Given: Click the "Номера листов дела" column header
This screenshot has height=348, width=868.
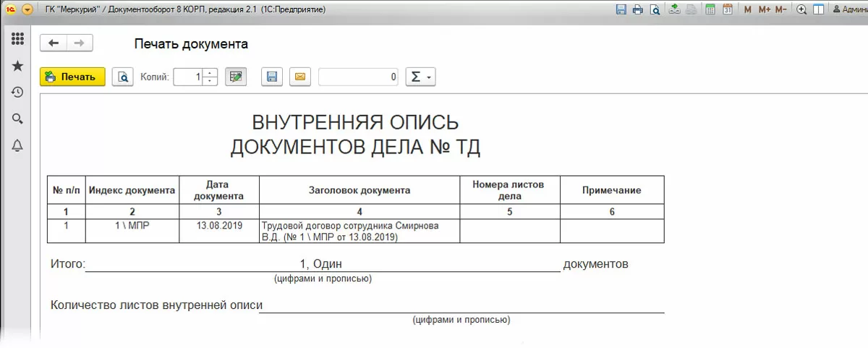Looking at the screenshot, I should click(x=510, y=190).
